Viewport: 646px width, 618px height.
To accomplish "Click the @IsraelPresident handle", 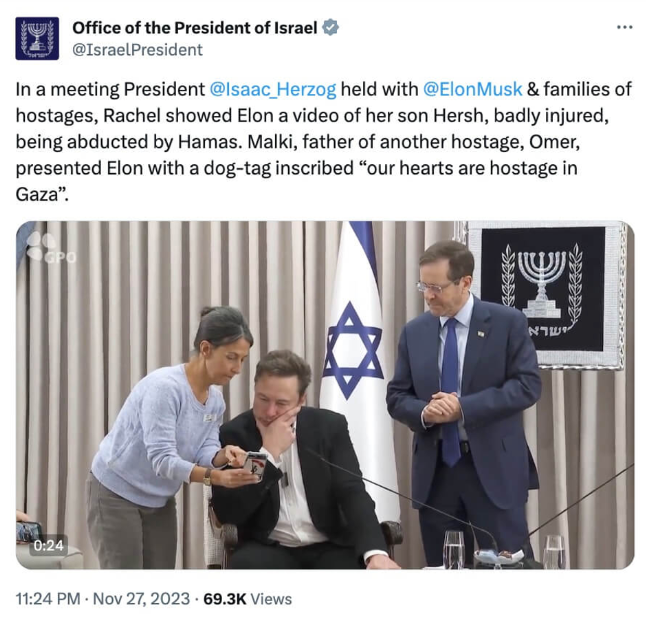I will (137, 49).
